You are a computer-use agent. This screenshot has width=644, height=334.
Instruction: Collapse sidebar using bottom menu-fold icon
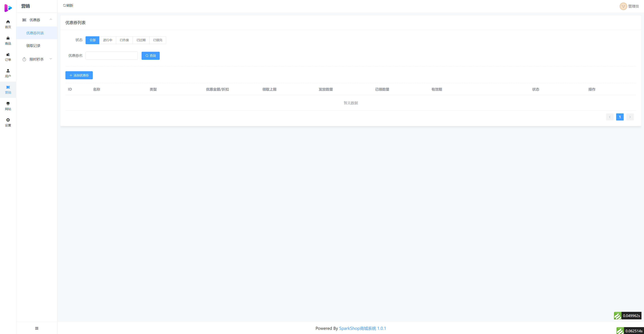click(37, 328)
